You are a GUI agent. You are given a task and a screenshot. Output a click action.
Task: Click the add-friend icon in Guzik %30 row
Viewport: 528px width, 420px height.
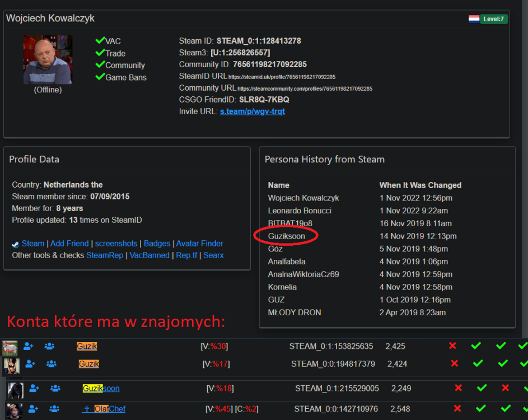[x=29, y=346]
